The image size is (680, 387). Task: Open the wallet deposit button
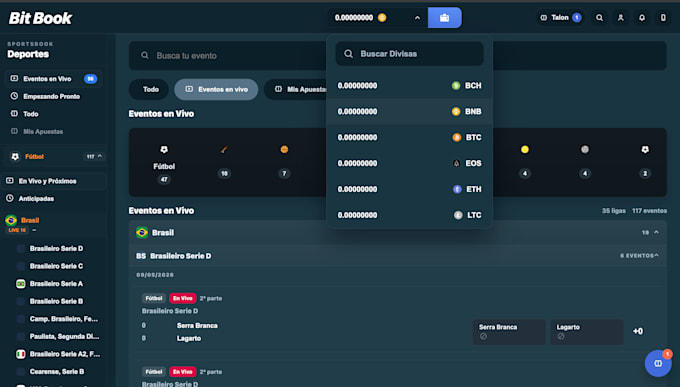pyautogui.click(x=445, y=18)
